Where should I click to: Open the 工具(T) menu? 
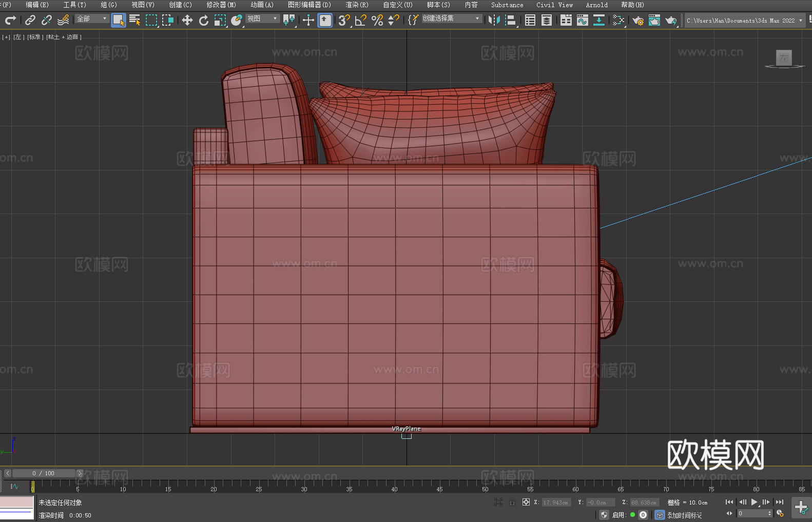[74, 5]
